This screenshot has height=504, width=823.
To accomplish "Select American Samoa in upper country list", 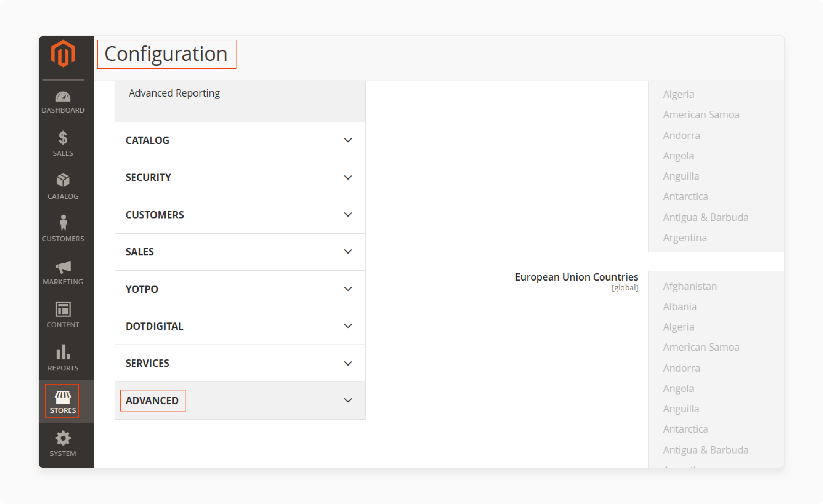I will pos(701,115).
